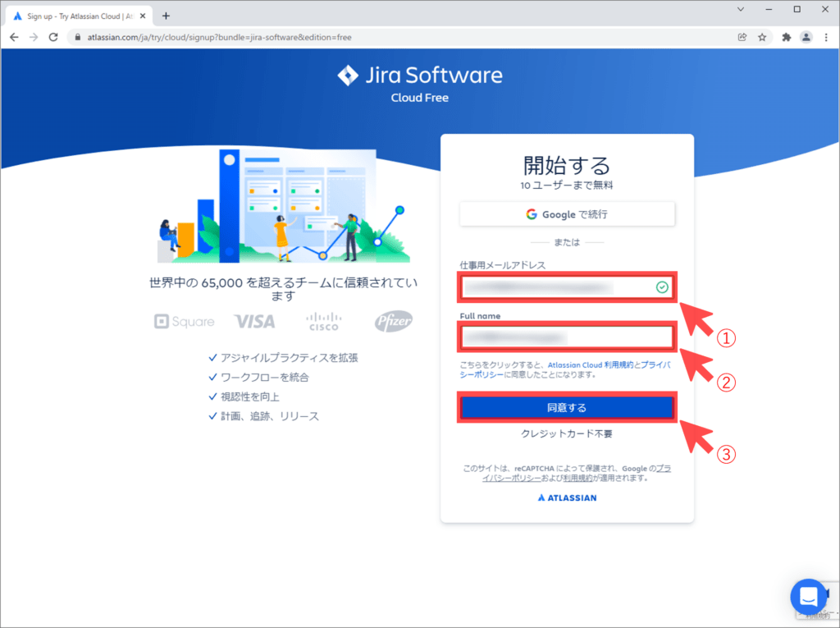840x628 pixels.
Task: Reload the page with refresh icon
Action: [x=53, y=37]
